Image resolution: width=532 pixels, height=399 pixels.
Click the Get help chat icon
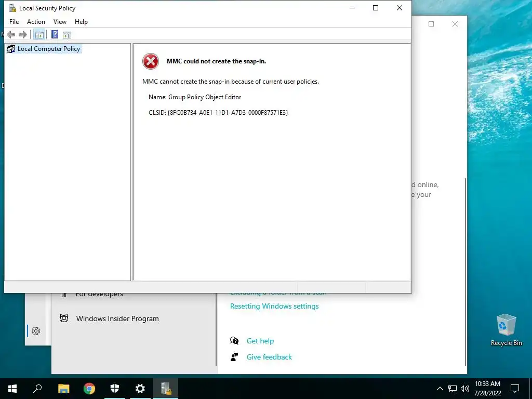(x=234, y=341)
